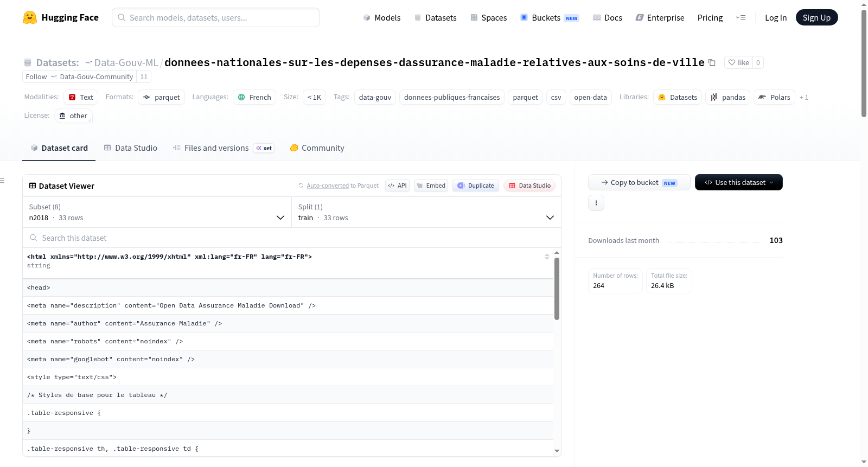
Task: Click the Hugging Face logo icon
Action: coord(30,17)
